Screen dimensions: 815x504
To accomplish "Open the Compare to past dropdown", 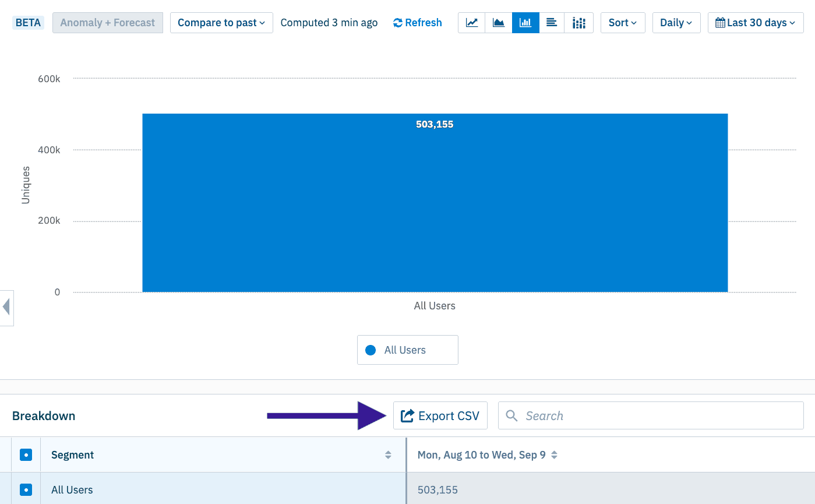I will coord(221,22).
